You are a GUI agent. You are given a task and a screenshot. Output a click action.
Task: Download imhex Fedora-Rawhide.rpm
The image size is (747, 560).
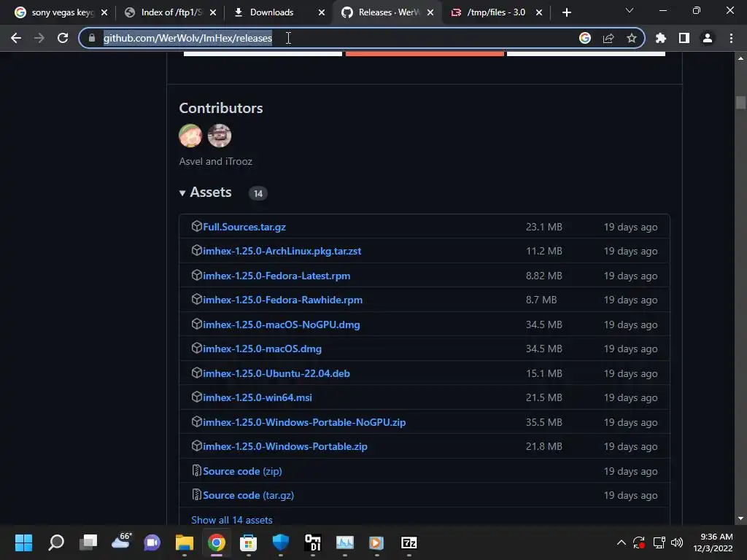pos(282,300)
